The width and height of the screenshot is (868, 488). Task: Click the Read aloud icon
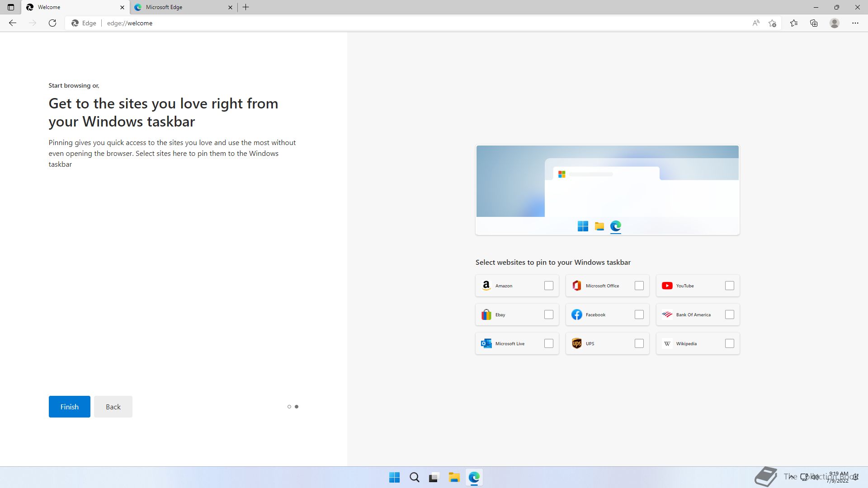(756, 23)
